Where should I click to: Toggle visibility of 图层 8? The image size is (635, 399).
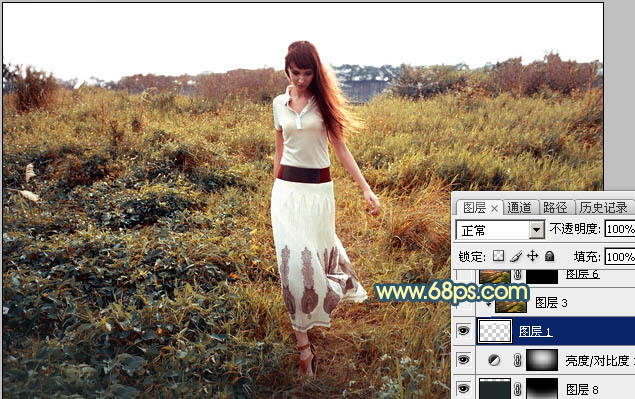click(x=464, y=389)
